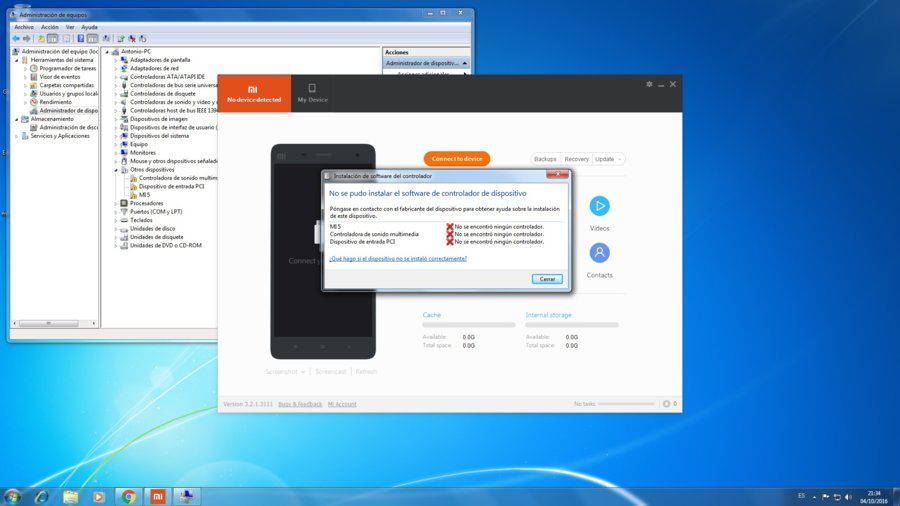Open the Bugs & Feedback link
The height and width of the screenshot is (506, 900).
pyautogui.click(x=300, y=404)
